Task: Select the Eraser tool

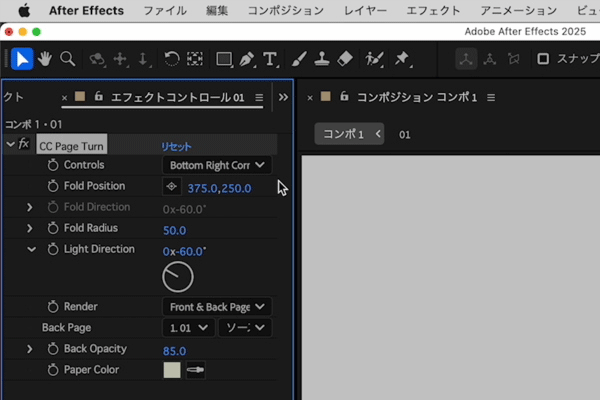Action: coord(345,59)
